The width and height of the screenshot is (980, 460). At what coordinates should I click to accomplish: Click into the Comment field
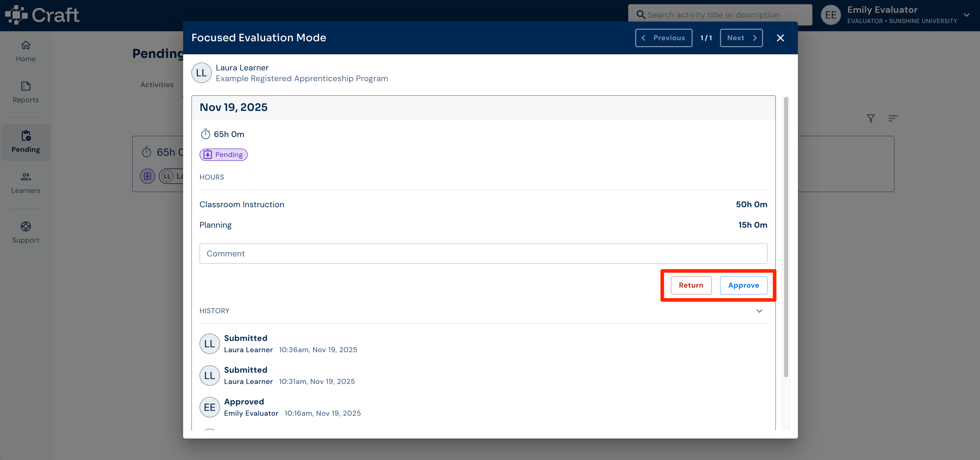coord(483,253)
